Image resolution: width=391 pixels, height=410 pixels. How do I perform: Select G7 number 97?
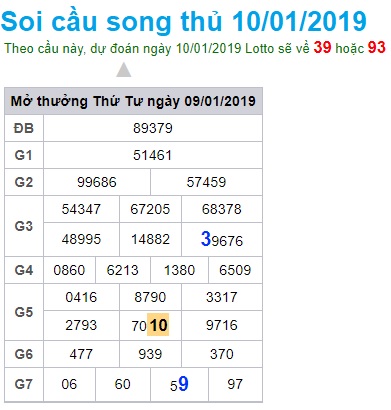tap(235, 384)
